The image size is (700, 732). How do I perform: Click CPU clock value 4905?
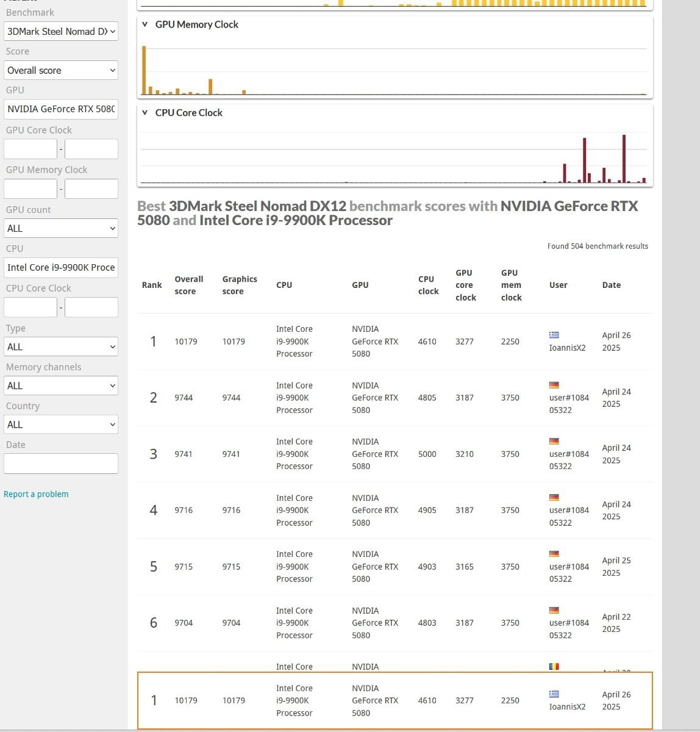point(427,510)
